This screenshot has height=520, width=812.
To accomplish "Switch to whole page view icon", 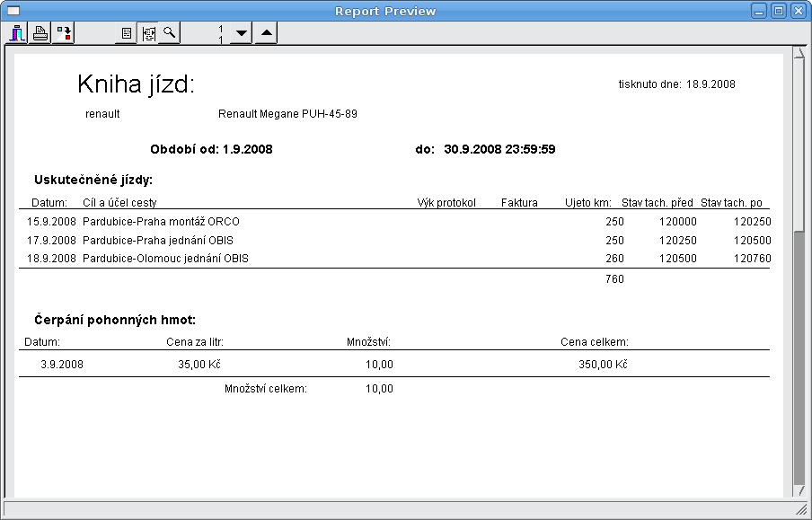I will (x=127, y=33).
